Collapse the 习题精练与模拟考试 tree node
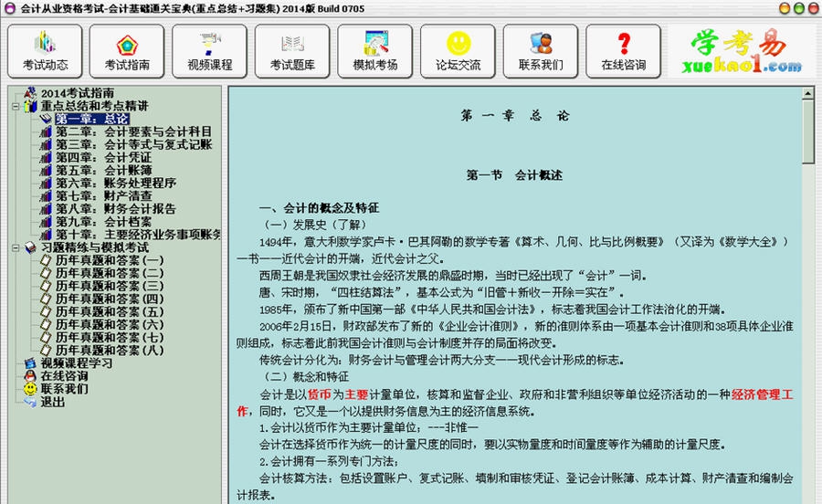The width and height of the screenshot is (822, 504). [x=16, y=247]
